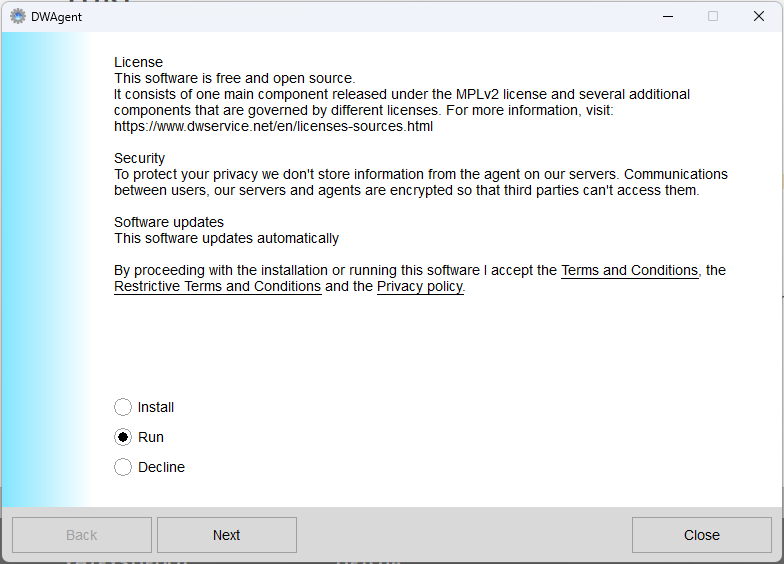Click the DWAgent window title text

point(56,17)
